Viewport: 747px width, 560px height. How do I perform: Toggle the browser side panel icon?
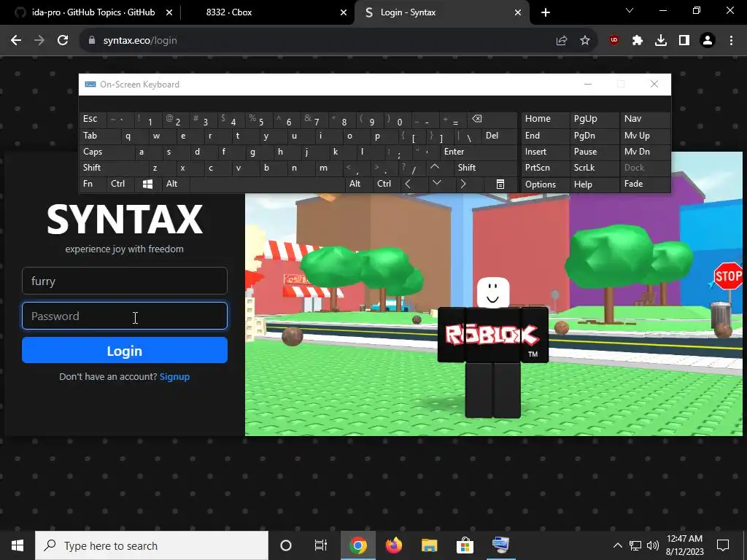(684, 41)
